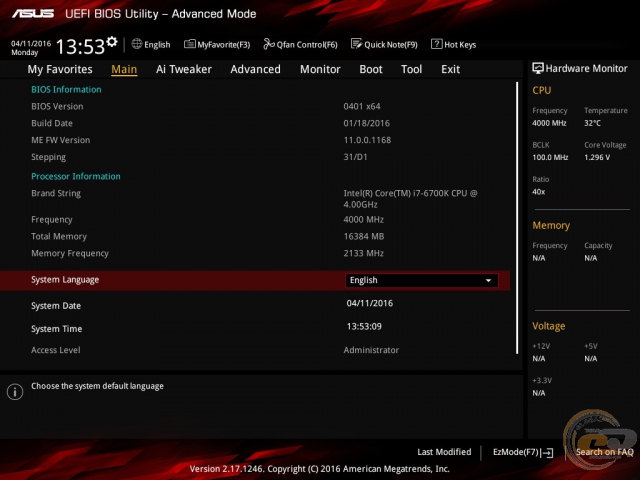This screenshot has width=640, height=480.
Task: Switch to My Favorites tab
Action: [x=60, y=69]
